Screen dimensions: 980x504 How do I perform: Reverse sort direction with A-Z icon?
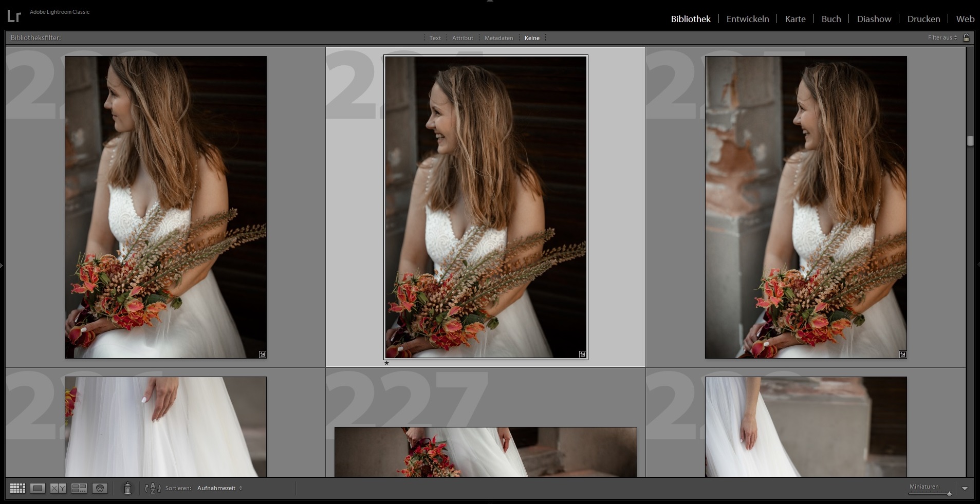[x=152, y=488]
